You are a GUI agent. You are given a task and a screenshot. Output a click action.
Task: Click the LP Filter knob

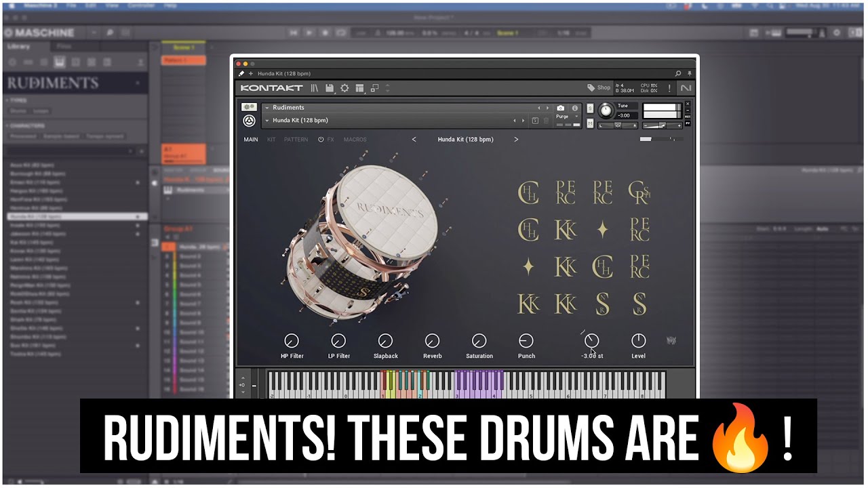[x=338, y=341]
